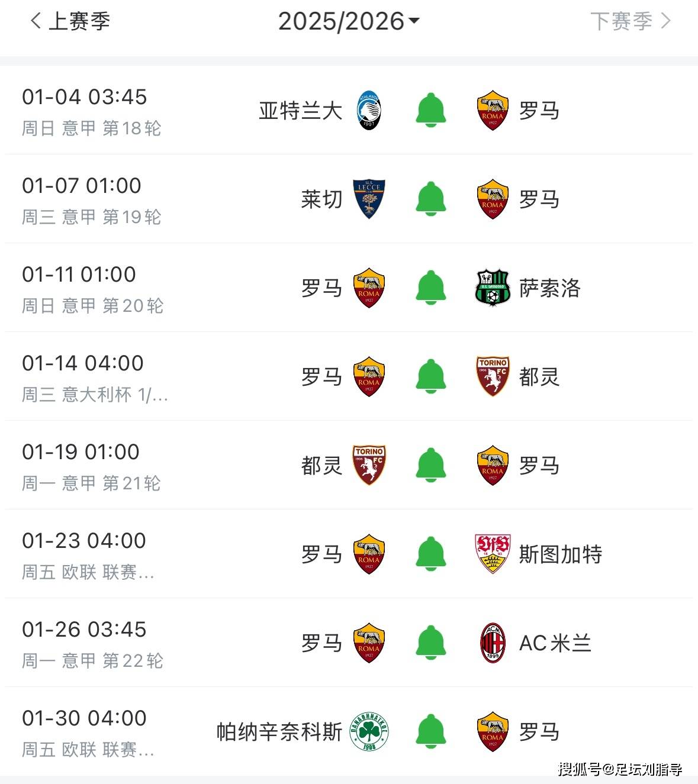Image resolution: width=698 pixels, height=784 pixels.
Task: Click the Stuttgart club crest
Action: tap(493, 554)
